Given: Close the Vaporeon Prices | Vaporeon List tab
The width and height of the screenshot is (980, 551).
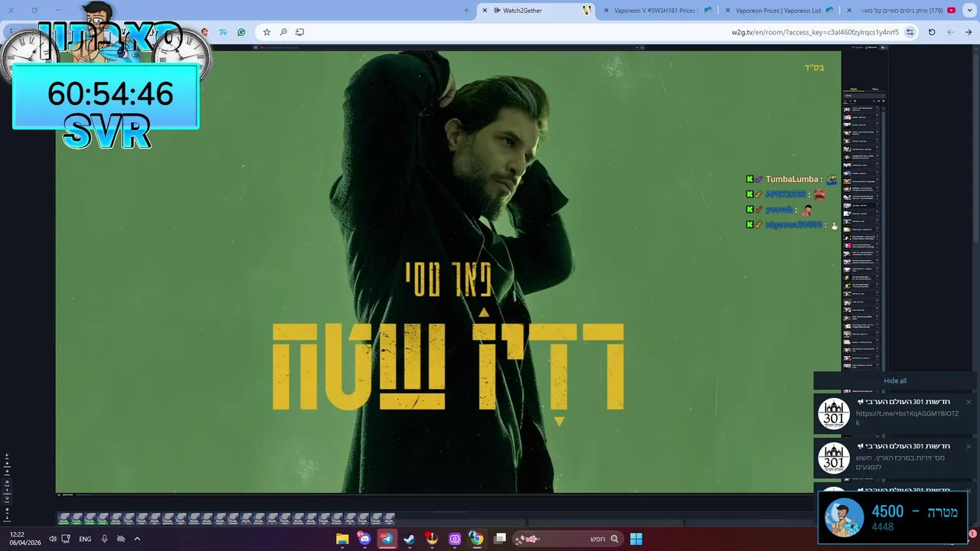Looking at the screenshot, I should pyautogui.click(x=727, y=10).
